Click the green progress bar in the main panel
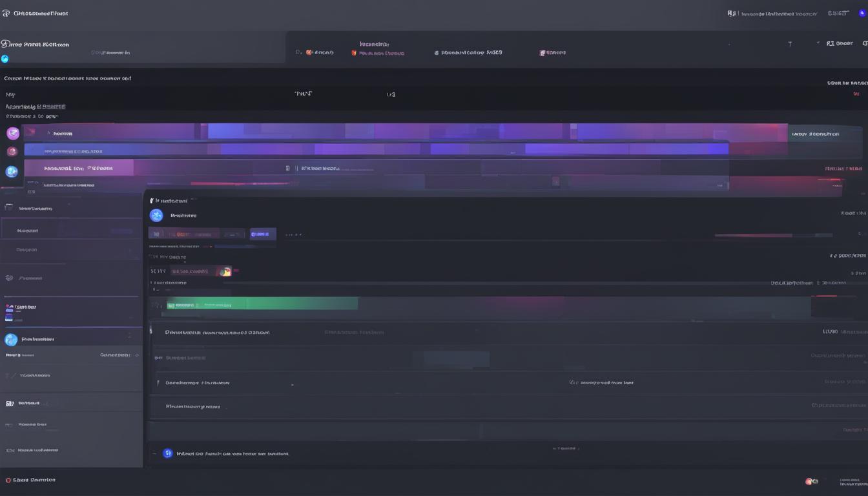 click(x=262, y=304)
